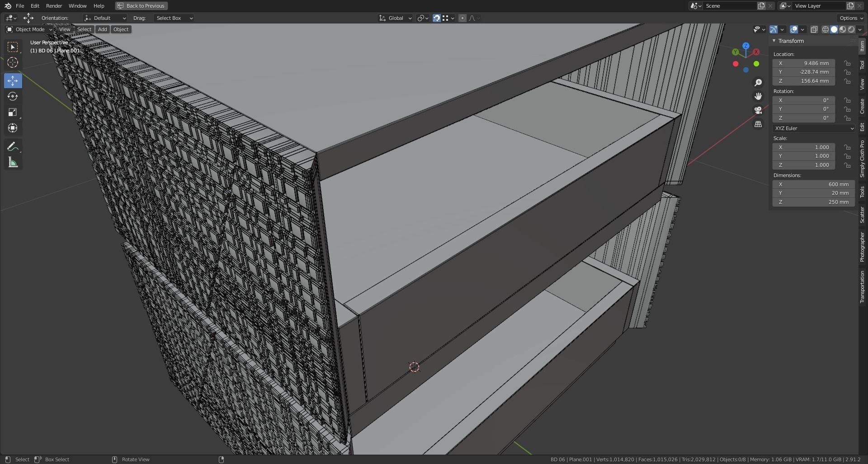Open the Help menu
The height and width of the screenshot is (464, 868).
[99, 6]
